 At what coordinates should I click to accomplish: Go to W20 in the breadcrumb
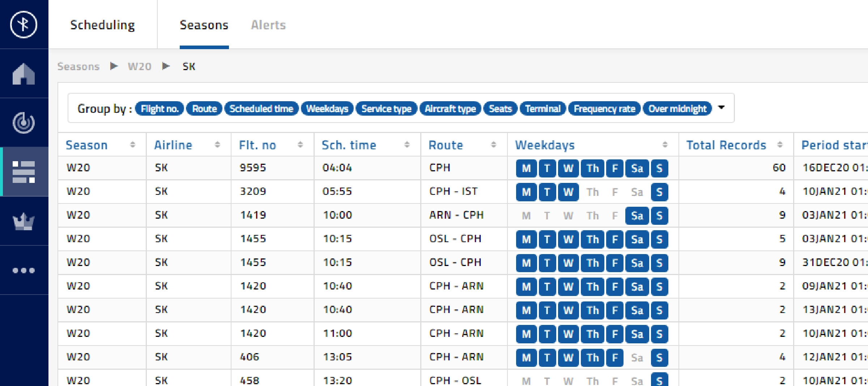(139, 67)
